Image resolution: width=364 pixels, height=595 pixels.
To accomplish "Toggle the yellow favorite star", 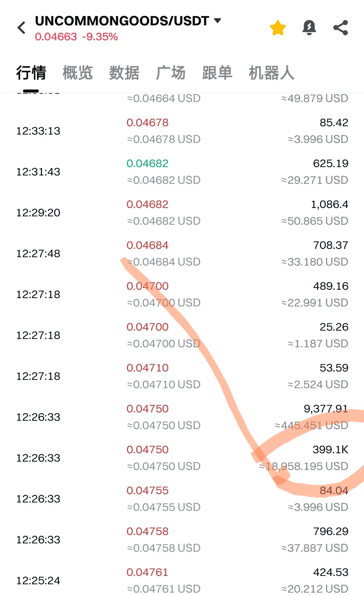I will tap(278, 28).
